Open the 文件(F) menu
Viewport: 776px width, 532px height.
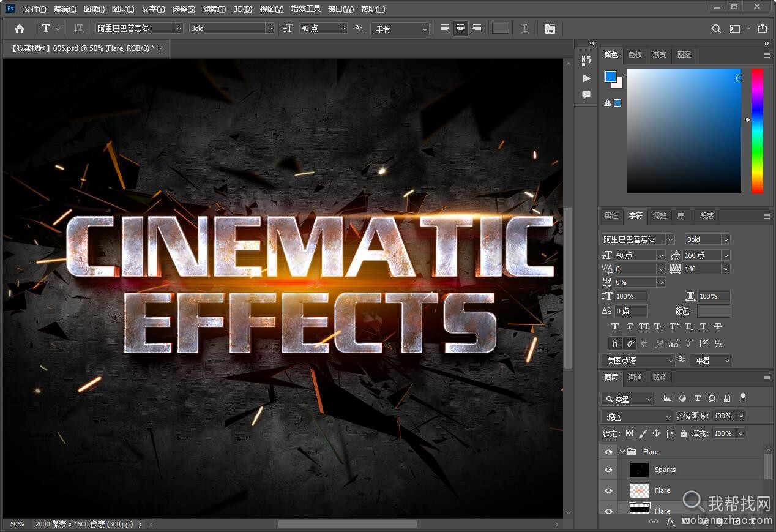click(x=35, y=9)
